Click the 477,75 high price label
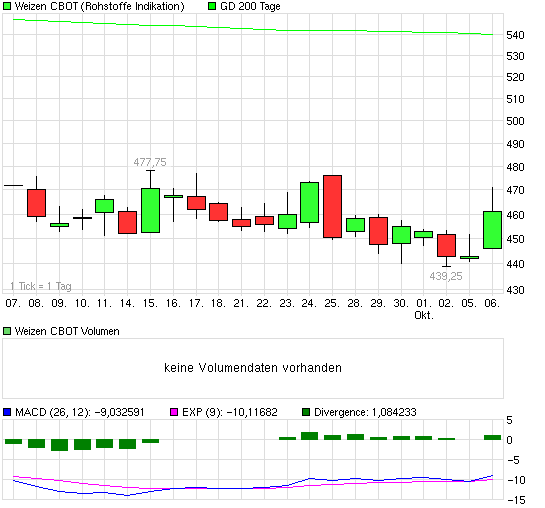This screenshot has width=545, height=508. [x=150, y=162]
